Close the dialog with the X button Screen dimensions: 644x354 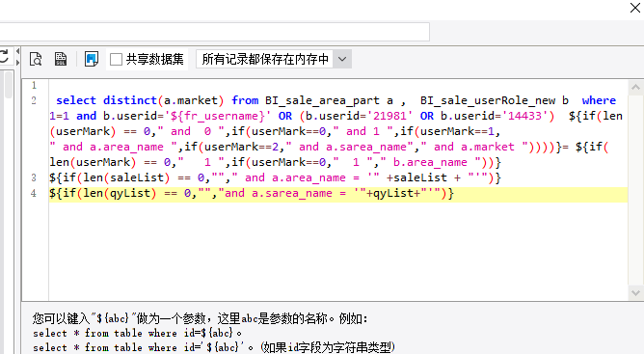635,8
